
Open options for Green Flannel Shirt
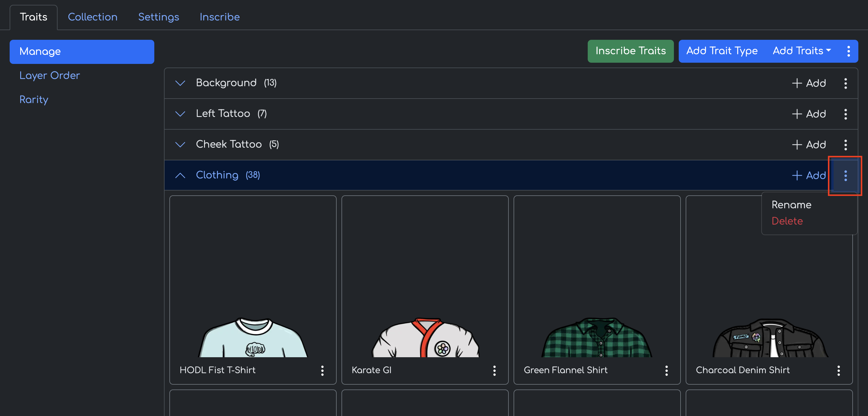[x=666, y=370]
